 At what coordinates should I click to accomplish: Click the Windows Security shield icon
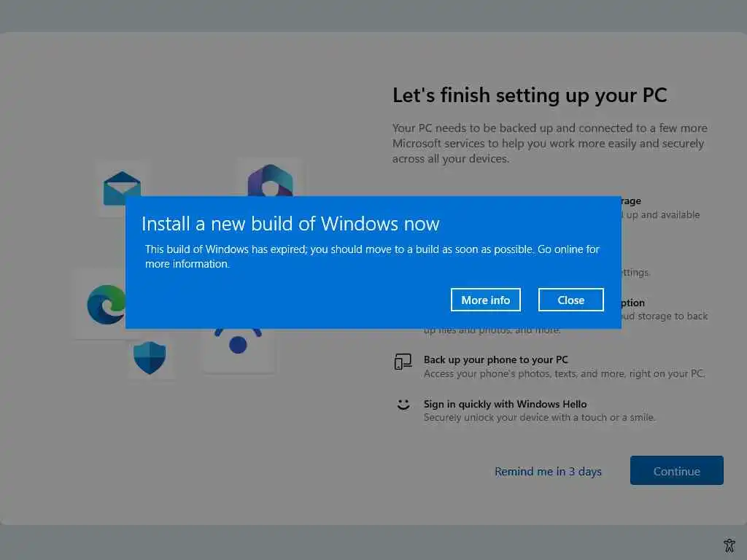[150, 357]
